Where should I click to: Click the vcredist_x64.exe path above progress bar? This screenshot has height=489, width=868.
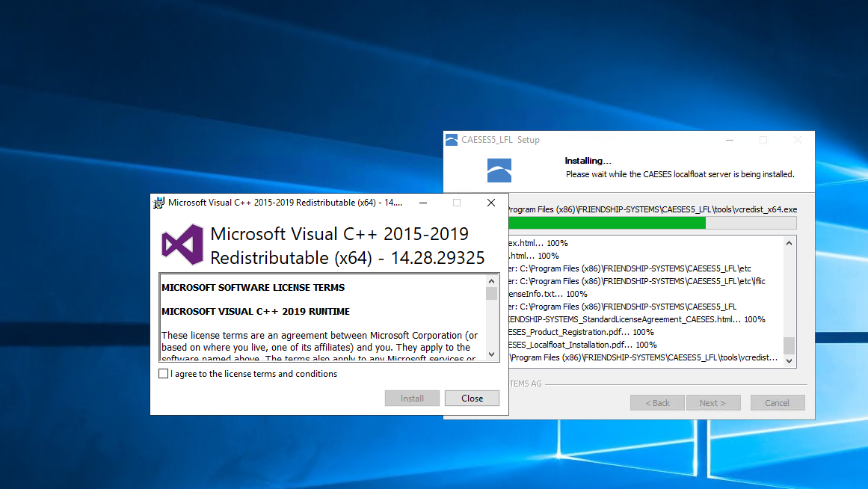[x=653, y=209]
